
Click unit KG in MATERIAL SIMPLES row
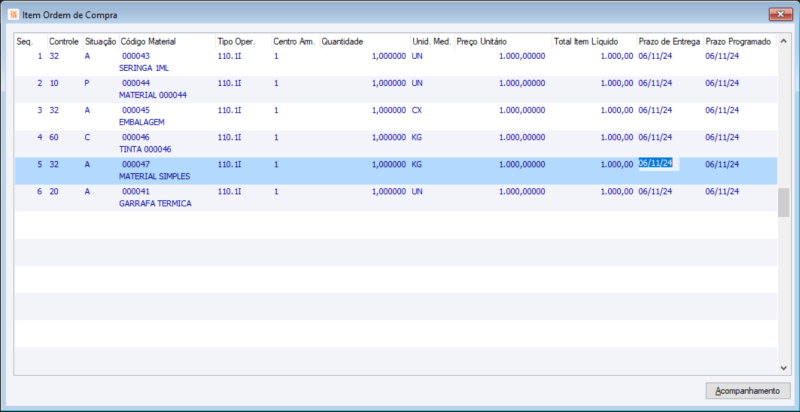417,164
